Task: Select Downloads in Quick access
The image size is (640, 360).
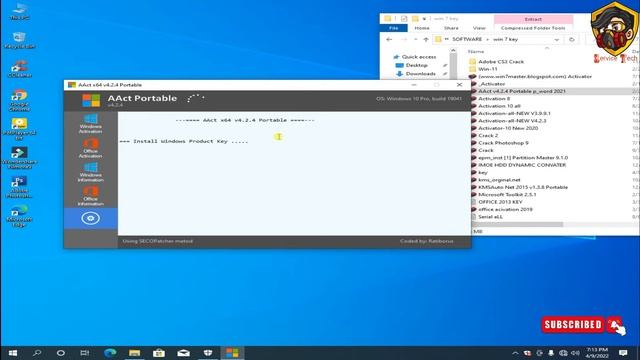Action: (x=420, y=74)
